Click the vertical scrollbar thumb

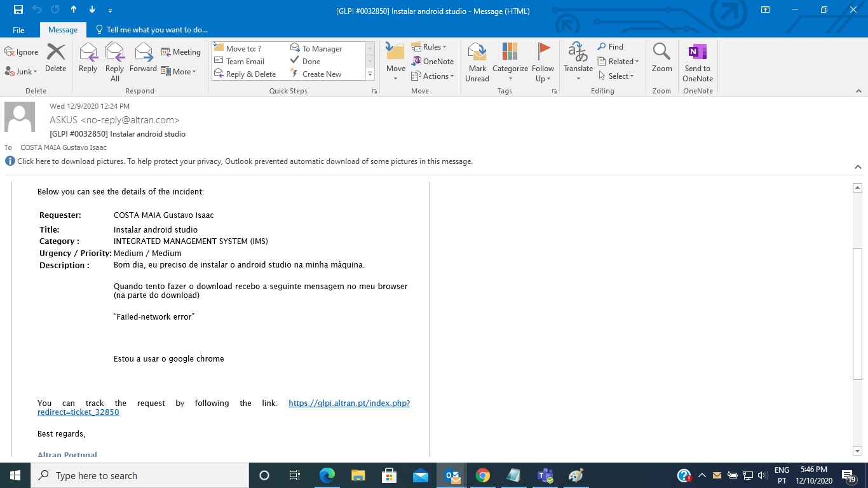coord(857,314)
